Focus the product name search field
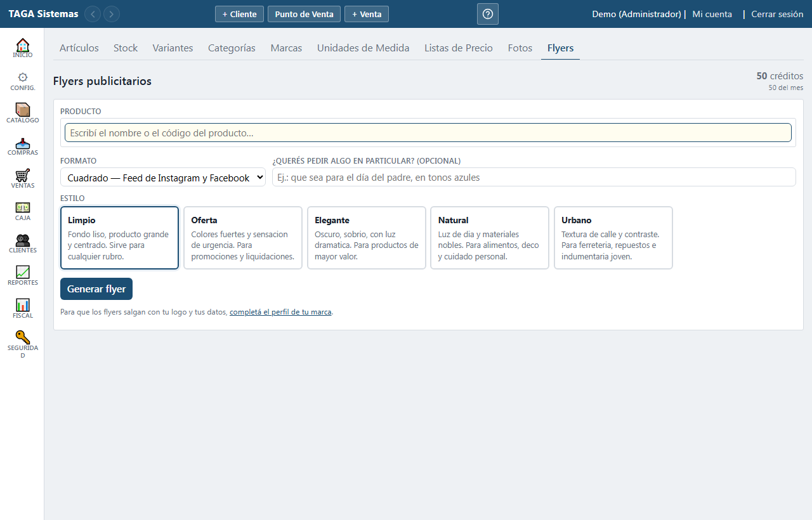Viewport: 812px width, 520px height. point(428,133)
